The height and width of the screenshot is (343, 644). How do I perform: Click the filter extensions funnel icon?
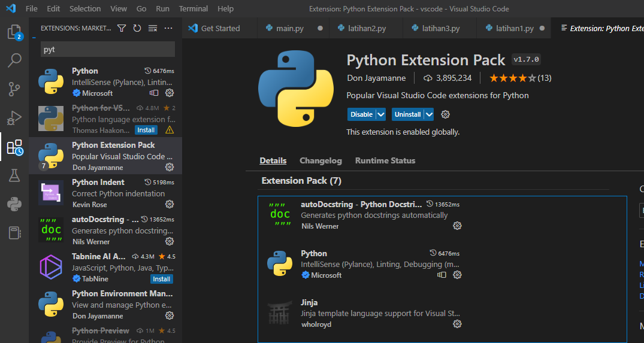coord(122,28)
